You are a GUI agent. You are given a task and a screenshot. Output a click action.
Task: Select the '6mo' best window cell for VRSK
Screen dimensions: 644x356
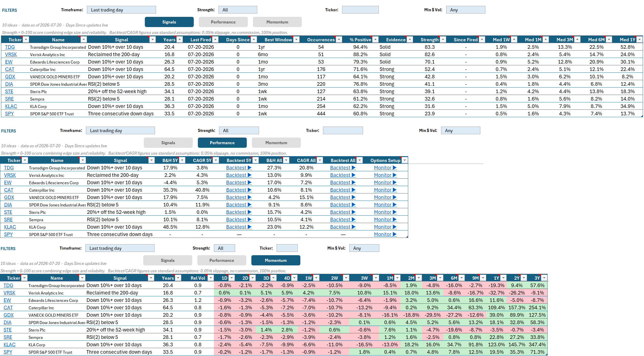click(x=263, y=54)
